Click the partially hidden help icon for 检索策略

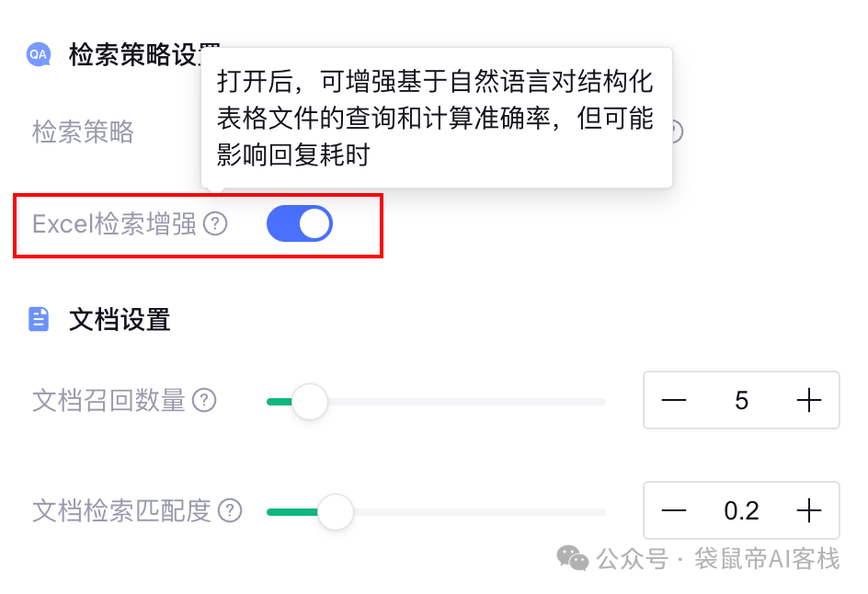677,132
